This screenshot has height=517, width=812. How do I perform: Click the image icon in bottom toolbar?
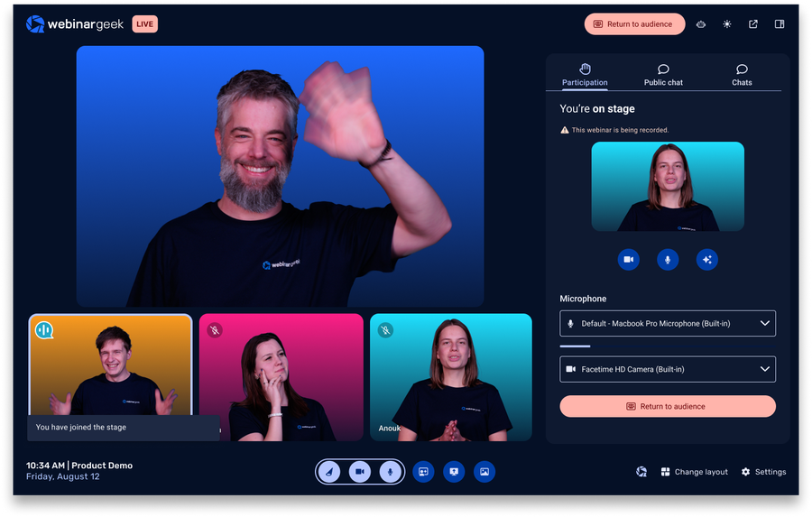(484, 471)
